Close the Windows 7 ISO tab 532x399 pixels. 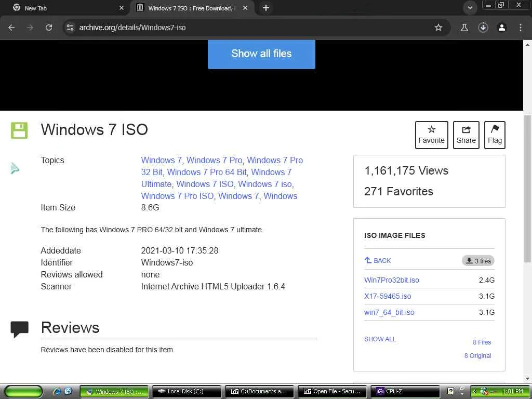point(245,8)
